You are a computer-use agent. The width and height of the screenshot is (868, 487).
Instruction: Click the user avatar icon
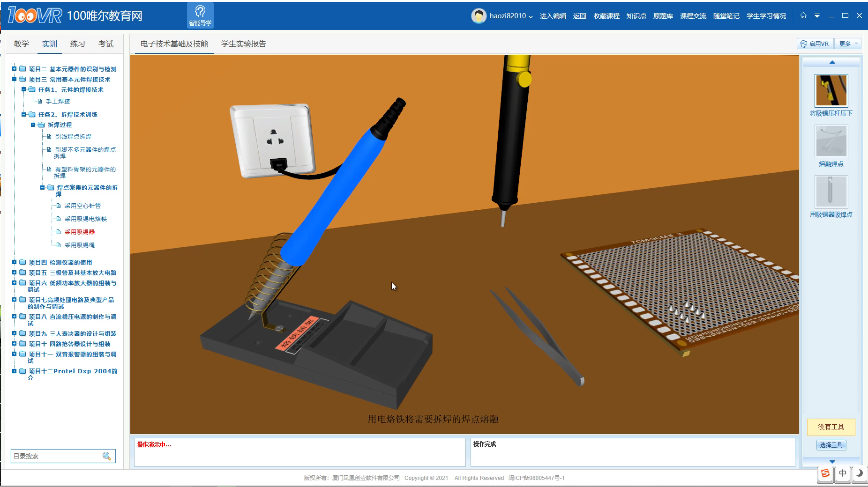479,16
